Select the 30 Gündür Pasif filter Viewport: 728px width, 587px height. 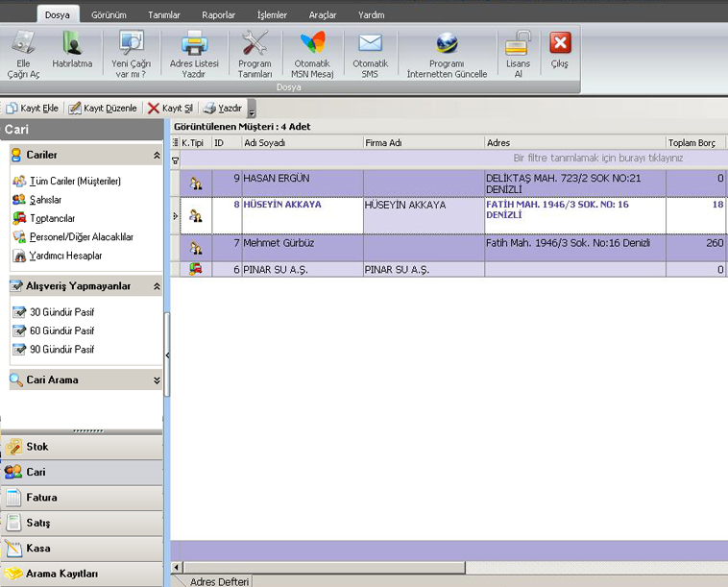click(61, 312)
